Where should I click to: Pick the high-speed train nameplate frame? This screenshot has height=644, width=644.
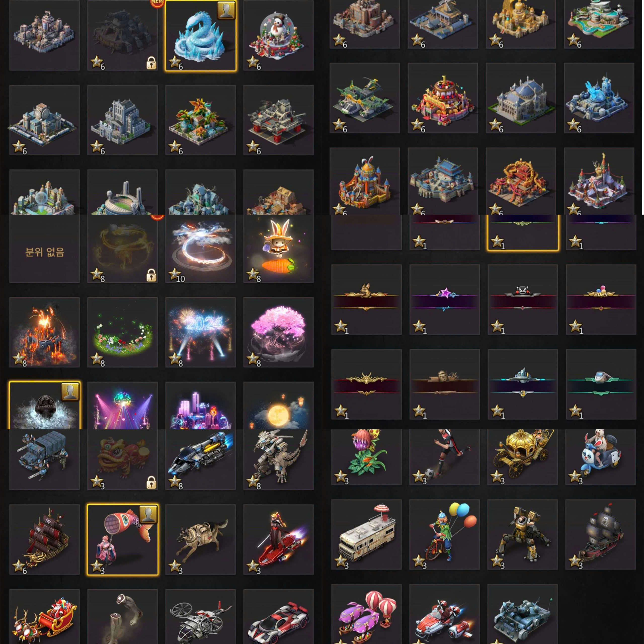click(601, 384)
